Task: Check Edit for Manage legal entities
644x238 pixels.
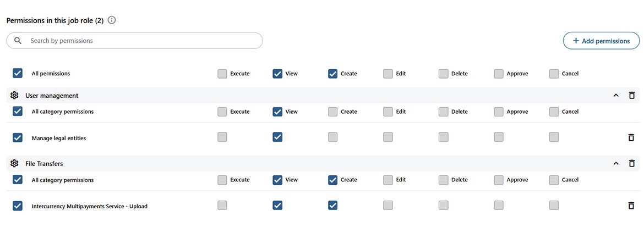Action: pos(388,137)
